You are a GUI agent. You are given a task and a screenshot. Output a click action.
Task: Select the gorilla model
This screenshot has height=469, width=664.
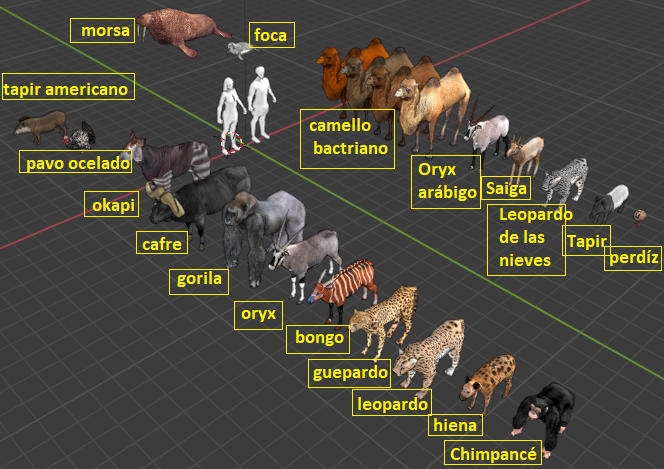click(263, 235)
